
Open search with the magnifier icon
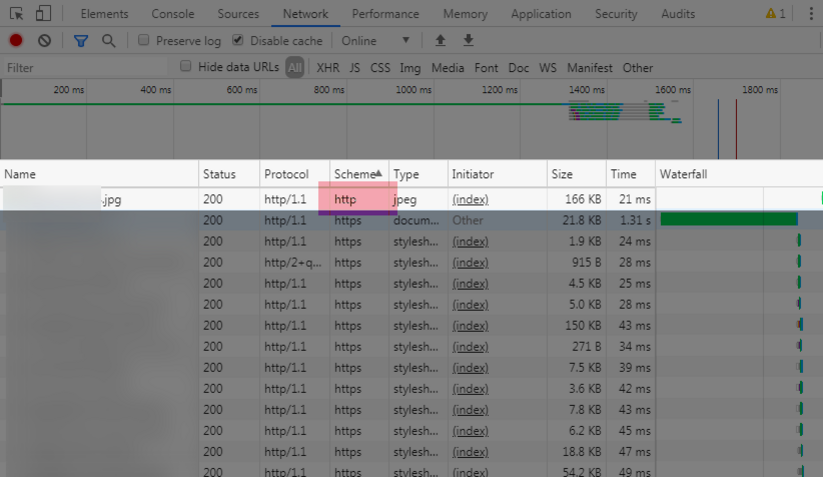click(109, 41)
